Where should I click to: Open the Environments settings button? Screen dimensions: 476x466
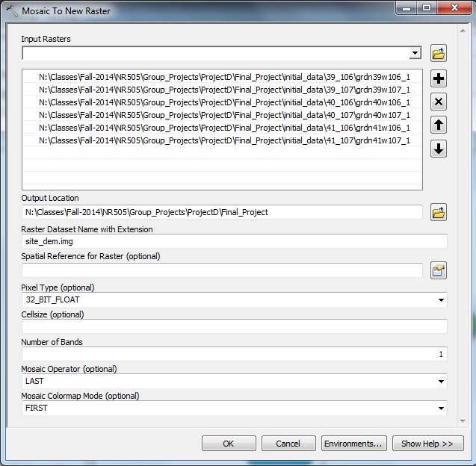[354, 444]
